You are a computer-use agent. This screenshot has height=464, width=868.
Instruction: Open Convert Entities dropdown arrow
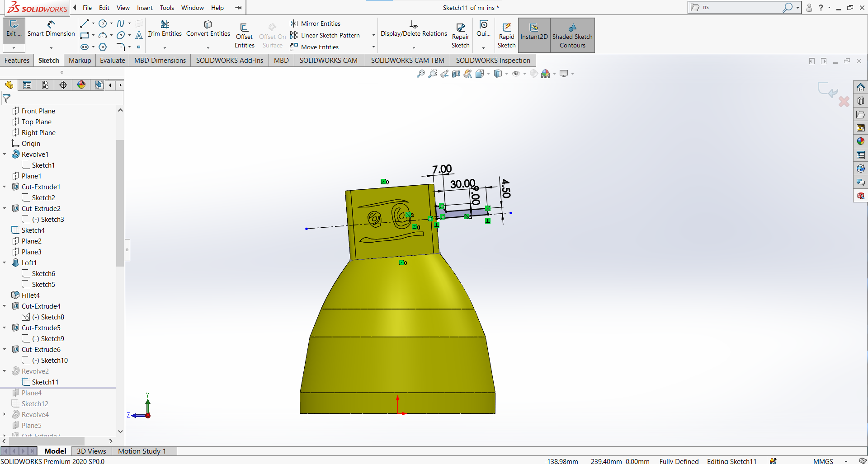click(208, 47)
